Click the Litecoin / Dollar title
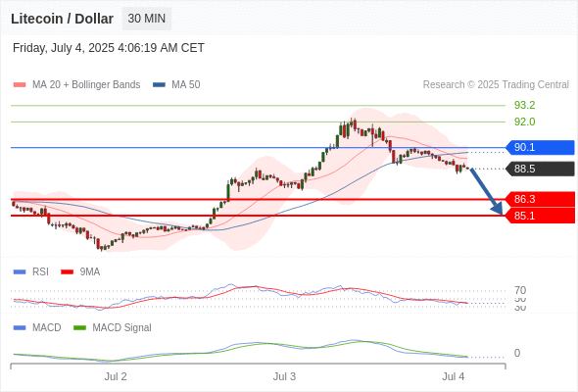This screenshot has height=392, width=578. (x=62, y=19)
